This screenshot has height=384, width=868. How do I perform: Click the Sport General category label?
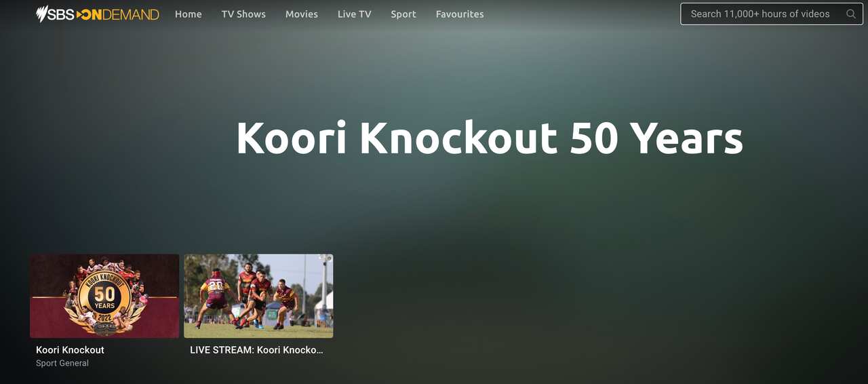(x=62, y=363)
